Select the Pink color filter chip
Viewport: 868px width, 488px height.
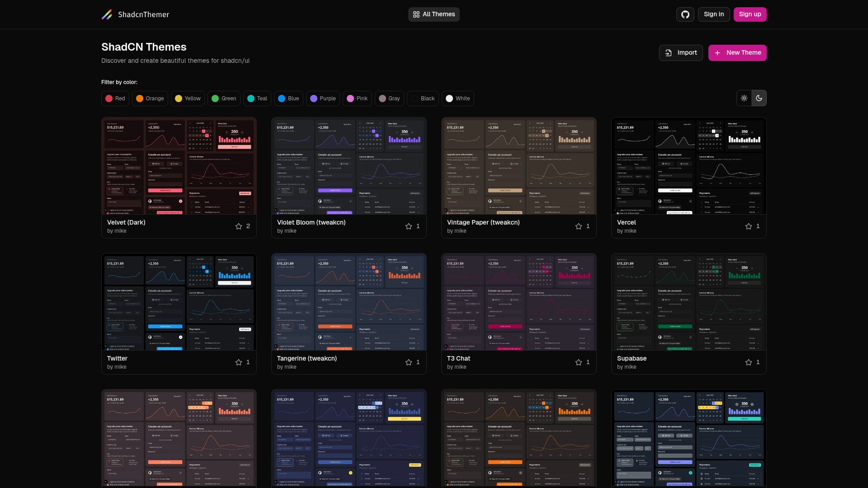pos(357,99)
